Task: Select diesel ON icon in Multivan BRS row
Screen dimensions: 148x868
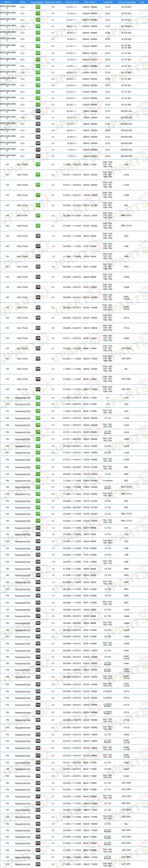Action: (x=38, y=266)
